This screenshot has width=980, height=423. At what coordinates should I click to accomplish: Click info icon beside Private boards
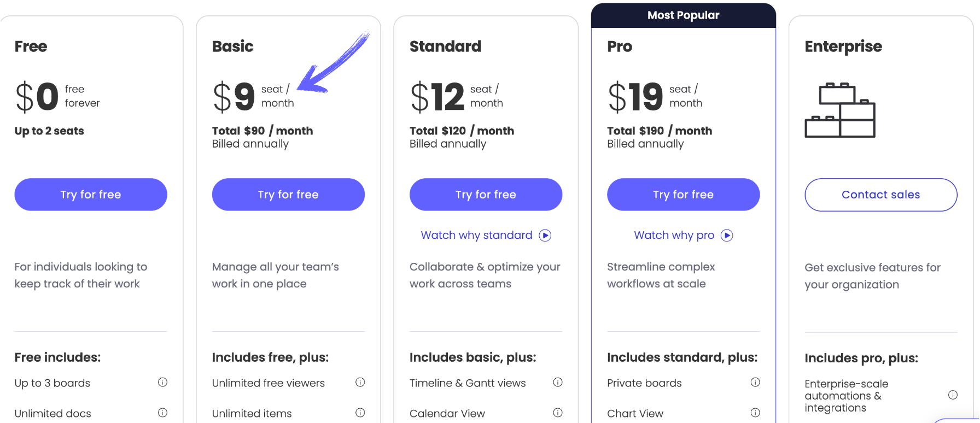(755, 382)
